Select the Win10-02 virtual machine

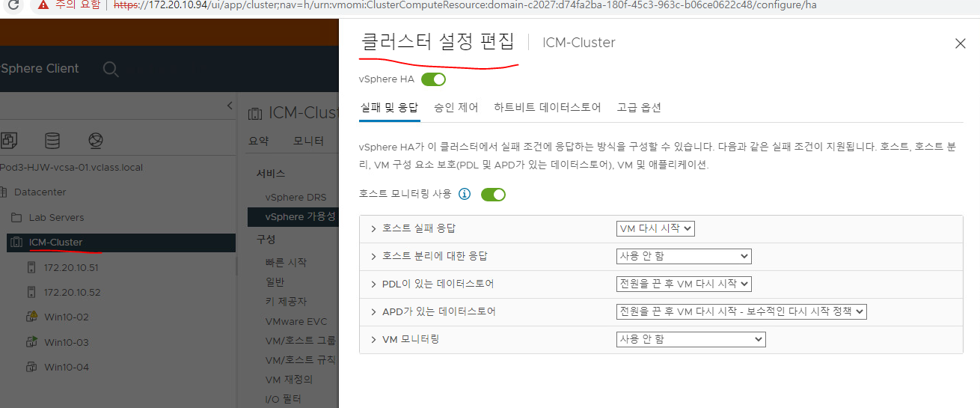[x=66, y=317]
